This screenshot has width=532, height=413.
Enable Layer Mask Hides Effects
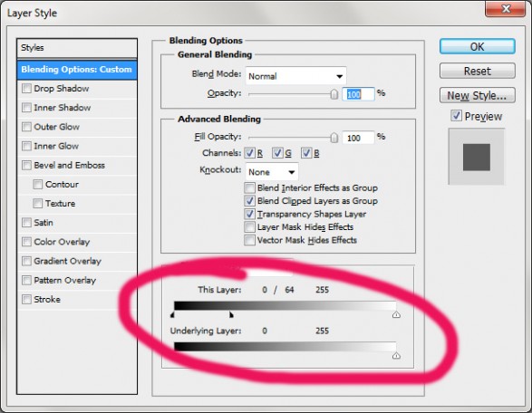[249, 226]
